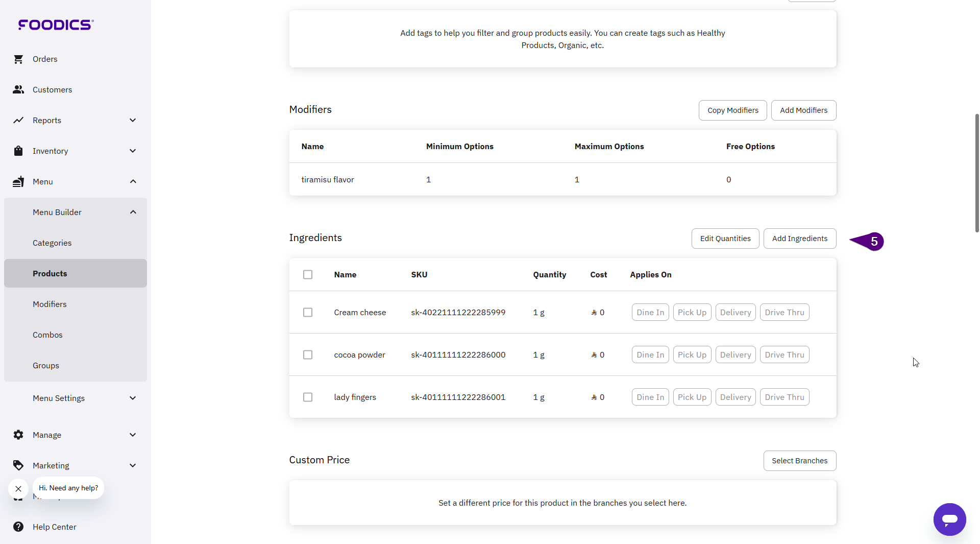Collapse the Menu Builder submenu chevron

(x=133, y=212)
